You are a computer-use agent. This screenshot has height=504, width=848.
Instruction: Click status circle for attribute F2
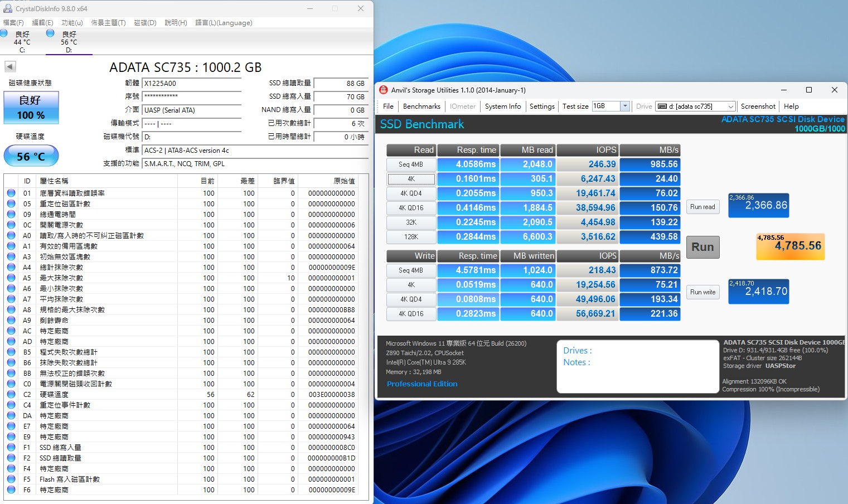click(11, 458)
